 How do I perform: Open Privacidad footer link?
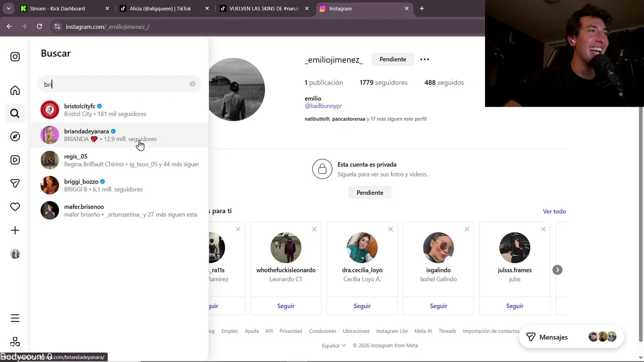point(291,331)
